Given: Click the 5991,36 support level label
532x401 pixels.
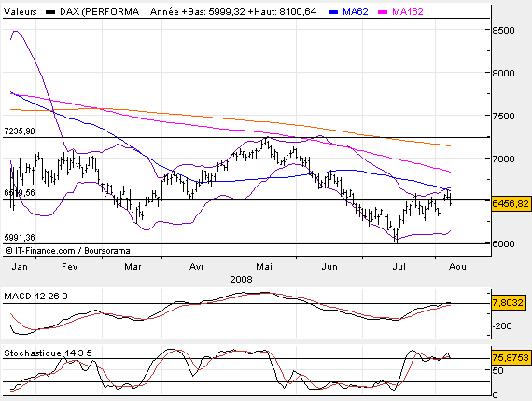Looking at the screenshot, I should 20,237.
